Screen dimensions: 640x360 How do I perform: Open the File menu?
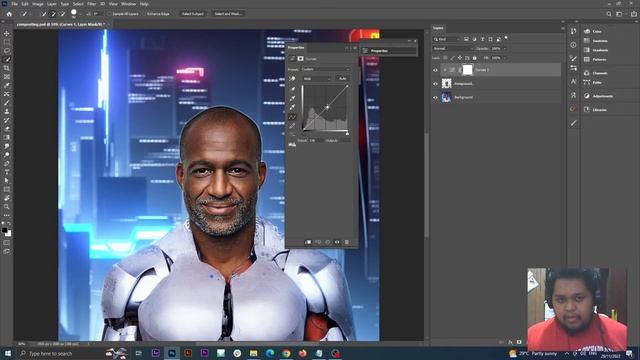point(14,4)
